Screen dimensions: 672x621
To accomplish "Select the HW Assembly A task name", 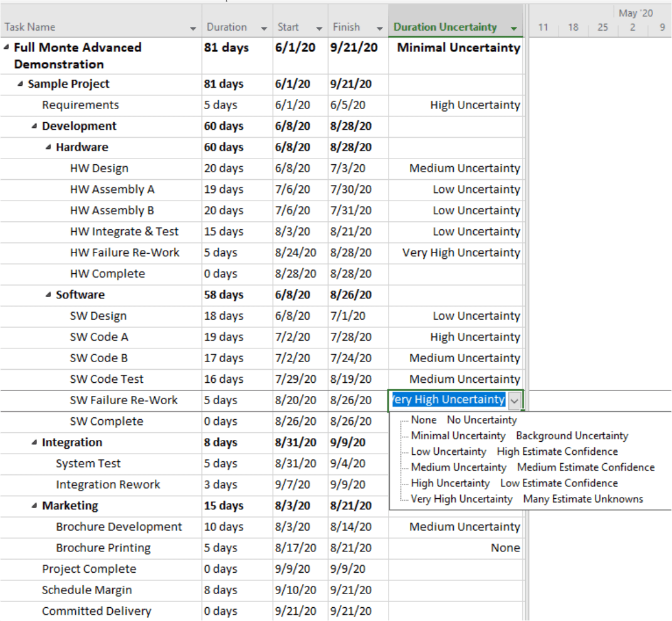I will pyautogui.click(x=112, y=189).
